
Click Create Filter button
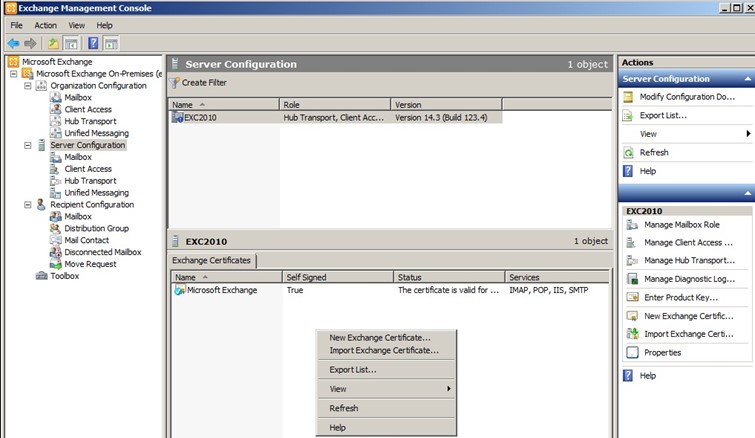(198, 83)
